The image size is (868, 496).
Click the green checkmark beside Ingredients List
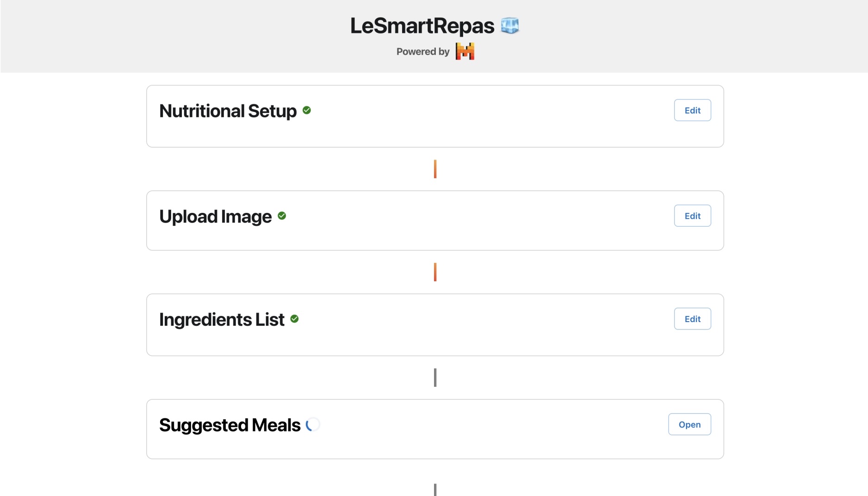coord(294,319)
